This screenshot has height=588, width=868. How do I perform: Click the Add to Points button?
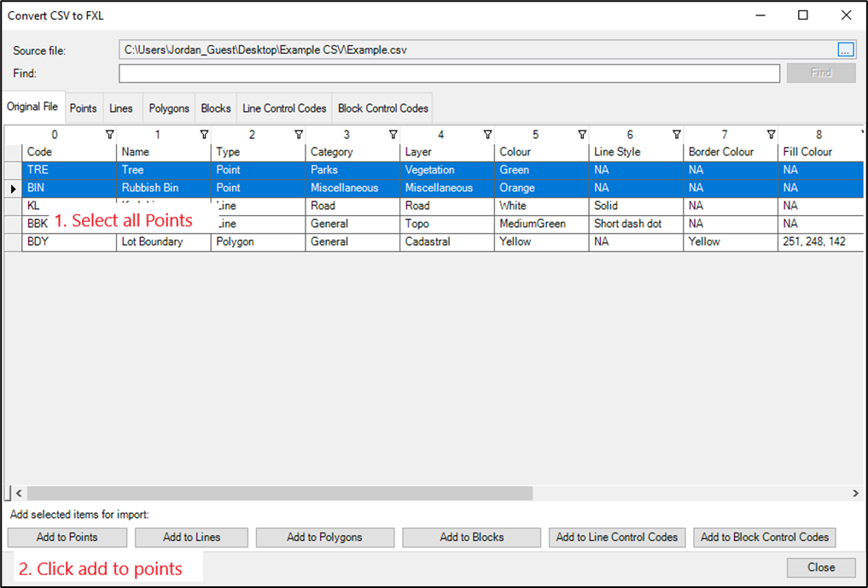tap(67, 537)
